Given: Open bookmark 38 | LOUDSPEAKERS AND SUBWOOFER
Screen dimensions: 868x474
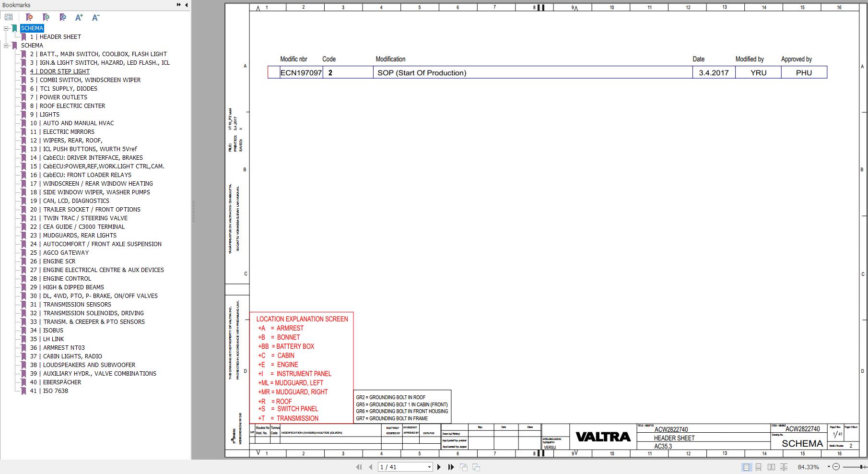Looking at the screenshot, I should (82, 365).
